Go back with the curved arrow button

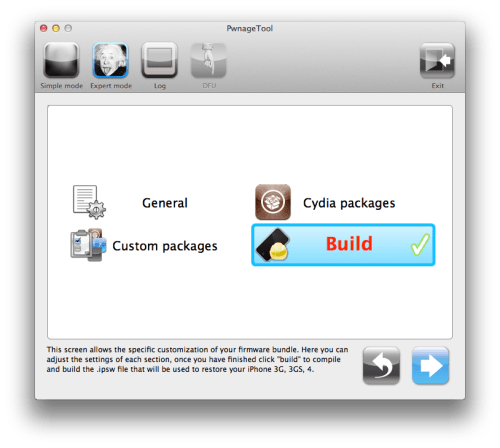pyautogui.click(x=381, y=366)
